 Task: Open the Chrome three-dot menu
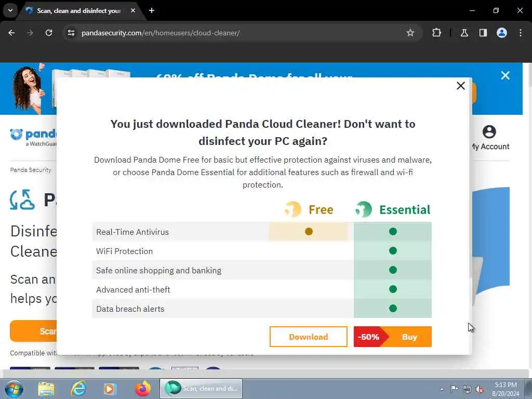pyautogui.click(x=520, y=33)
